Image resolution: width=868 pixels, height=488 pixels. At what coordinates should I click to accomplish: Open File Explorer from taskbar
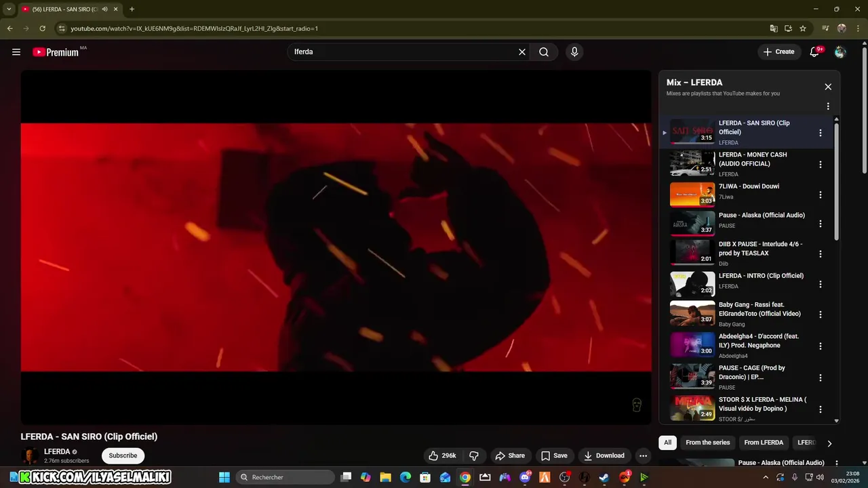click(386, 477)
